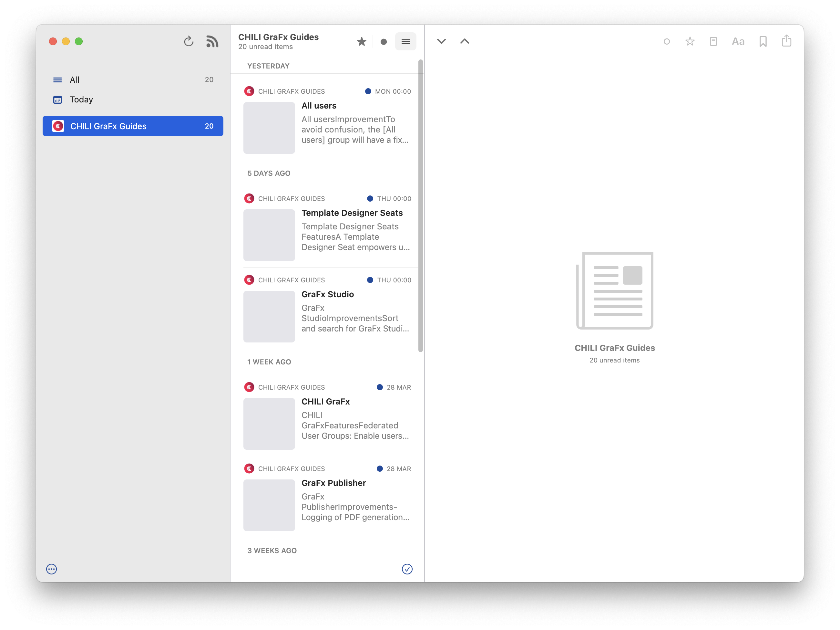The width and height of the screenshot is (840, 630).
Task: Click unread dot on Template Designer Seats
Action: tap(370, 198)
